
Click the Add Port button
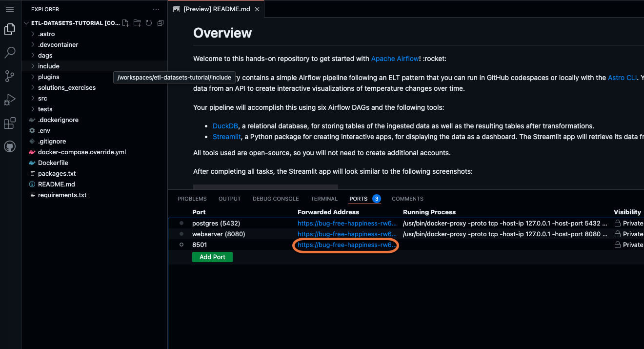click(x=212, y=257)
